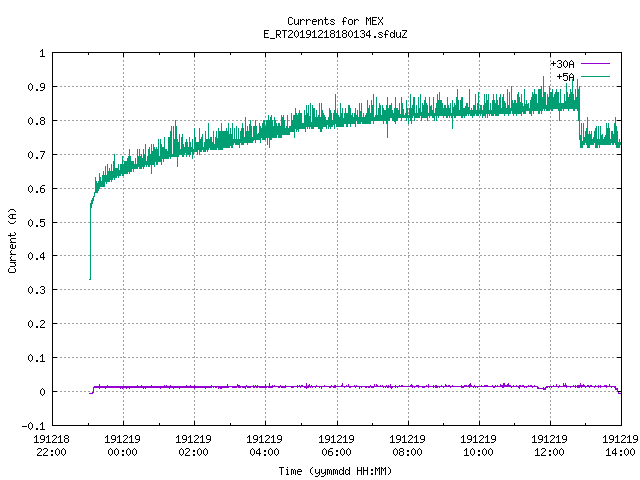Click the +5A legend label
This screenshot has width=640, height=480.
point(566,77)
